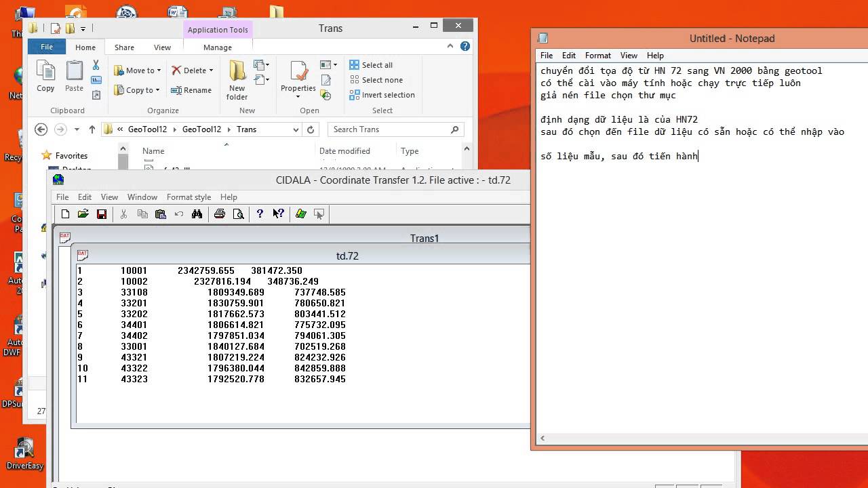868x488 pixels.
Task: Open Recent locations arrow in Explorer
Action: coord(77,129)
